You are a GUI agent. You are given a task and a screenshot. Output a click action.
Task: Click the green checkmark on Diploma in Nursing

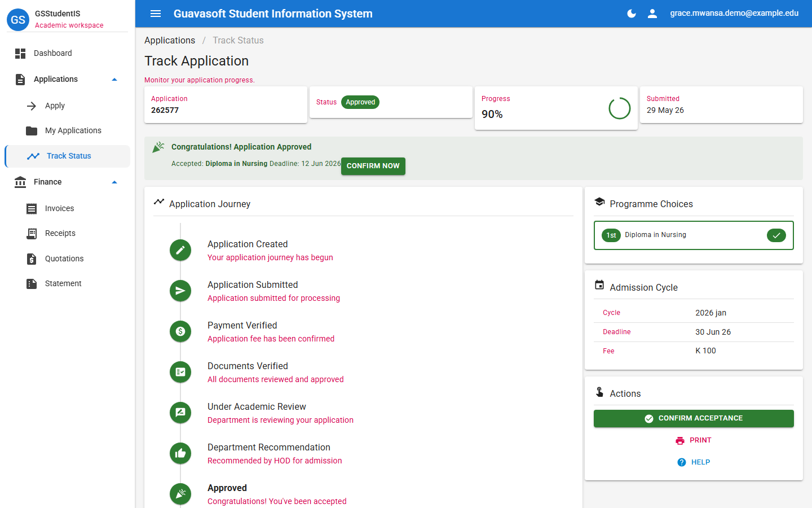pyautogui.click(x=776, y=235)
